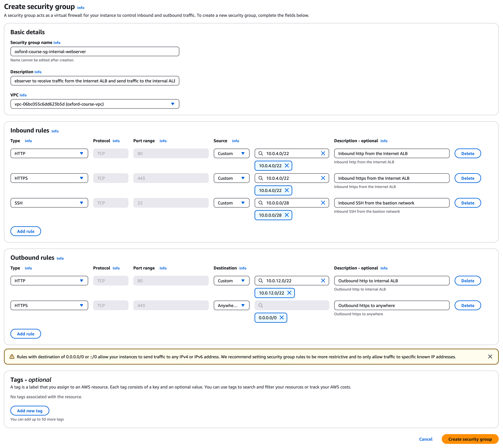
Task: Remove the 10.0.12.0/22 tag from outbound HTTP
Action: pyautogui.click(x=290, y=293)
